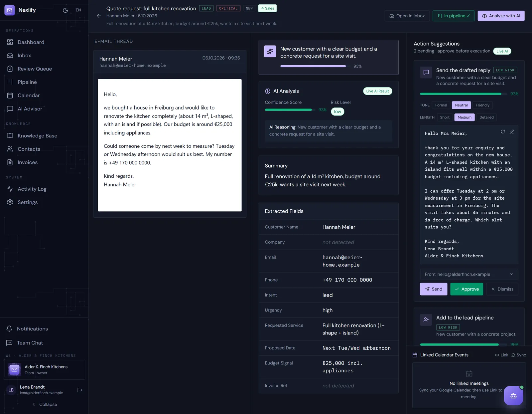532x414 pixels.
Task: Set tone to Neutral
Action: [x=461, y=105]
